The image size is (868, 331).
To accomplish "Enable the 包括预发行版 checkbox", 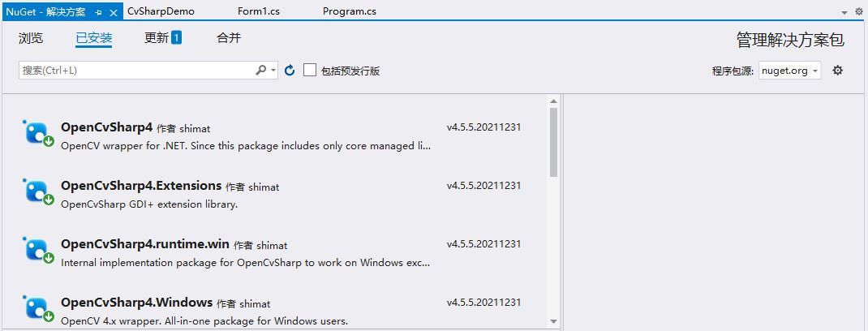I will click(x=310, y=71).
